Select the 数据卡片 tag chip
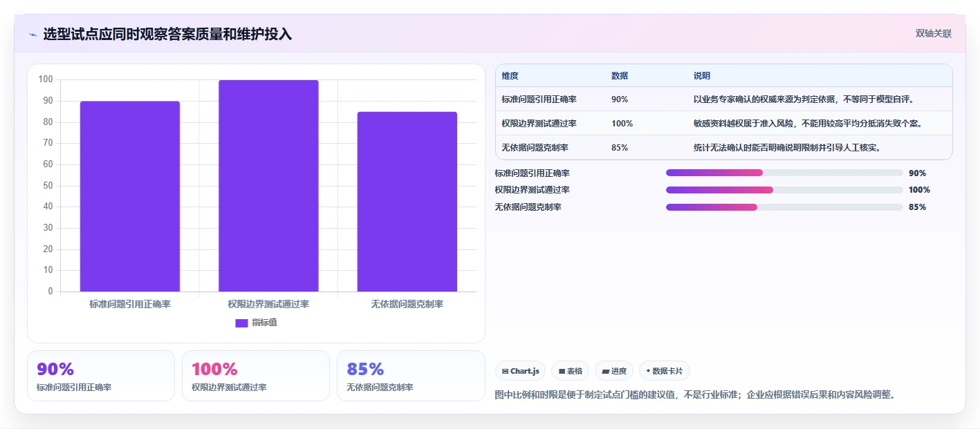980x429 pixels. [x=664, y=371]
